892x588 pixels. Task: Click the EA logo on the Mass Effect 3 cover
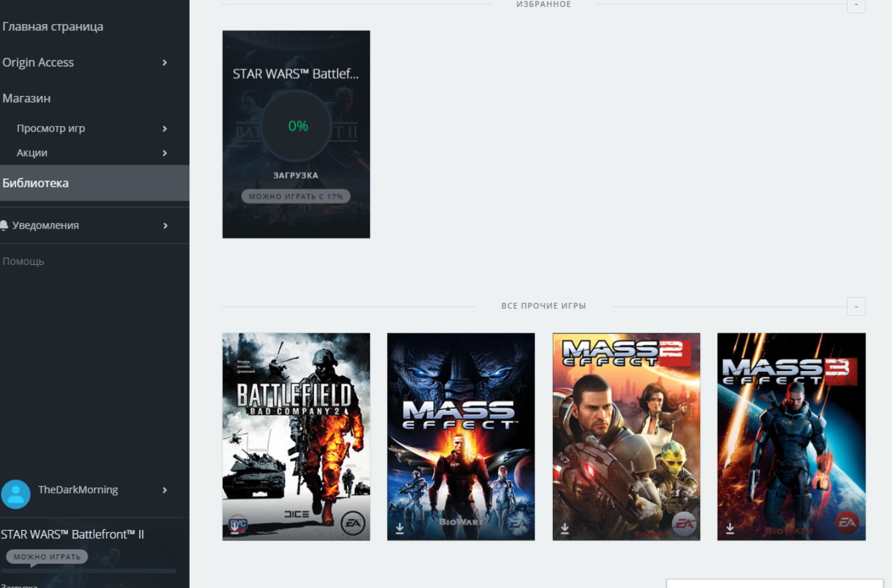pos(847,522)
